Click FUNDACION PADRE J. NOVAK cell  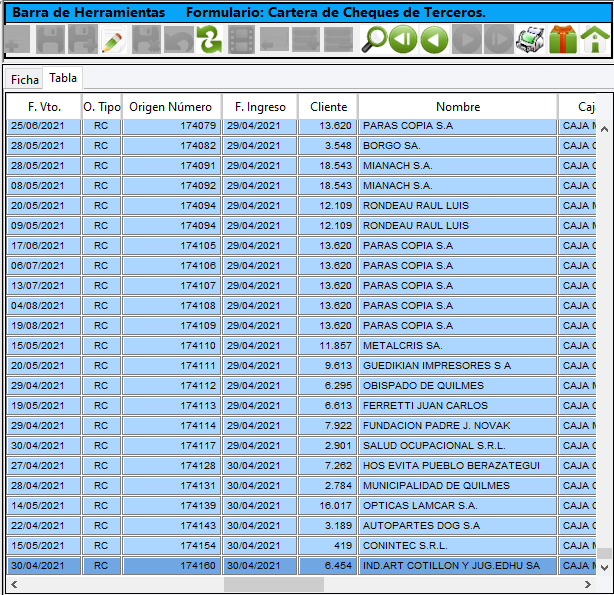(457, 426)
